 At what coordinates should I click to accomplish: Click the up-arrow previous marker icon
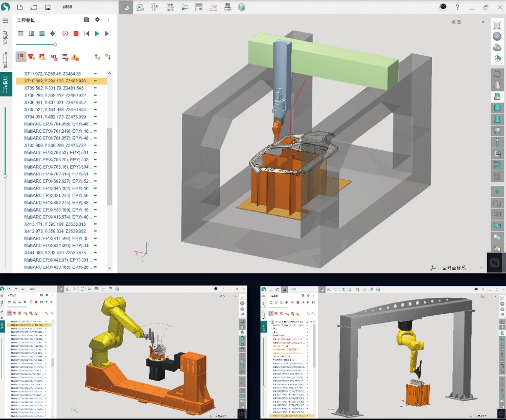tap(97, 57)
